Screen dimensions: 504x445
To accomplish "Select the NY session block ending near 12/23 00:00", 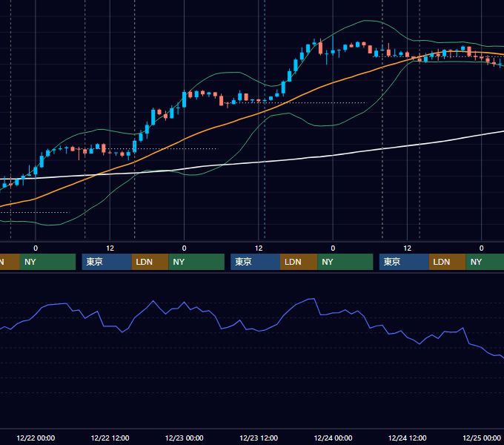I will (x=196, y=262).
